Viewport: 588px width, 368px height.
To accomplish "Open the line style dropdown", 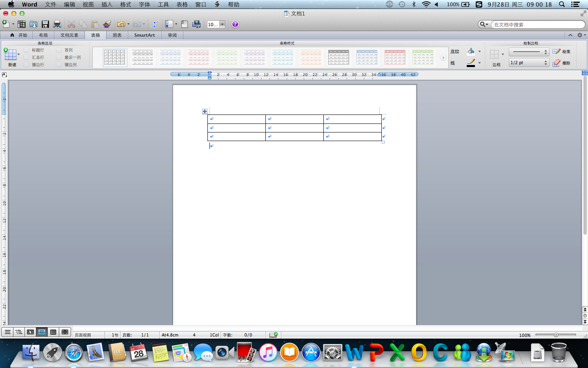I will pyautogui.click(x=529, y=52).
